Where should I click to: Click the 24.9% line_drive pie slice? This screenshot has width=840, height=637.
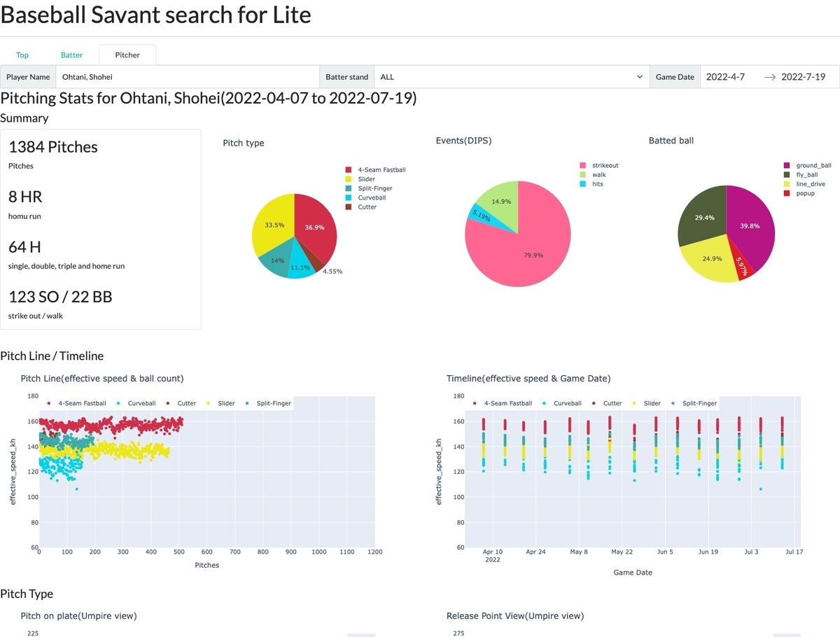click(712, 258)
